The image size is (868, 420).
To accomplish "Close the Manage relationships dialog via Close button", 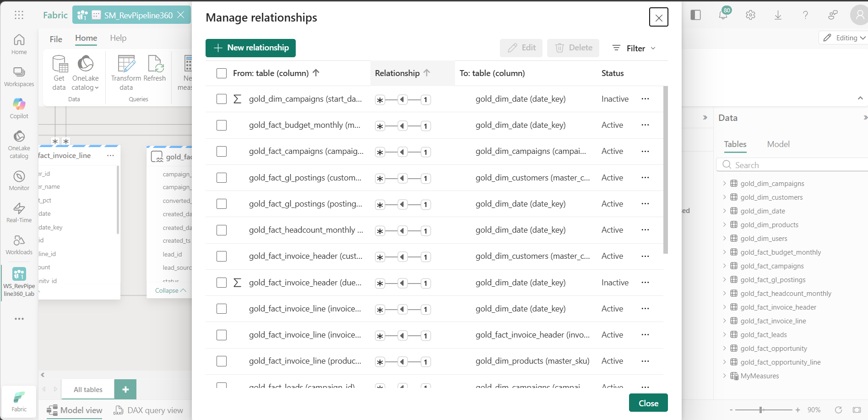I will pos(648,403).
